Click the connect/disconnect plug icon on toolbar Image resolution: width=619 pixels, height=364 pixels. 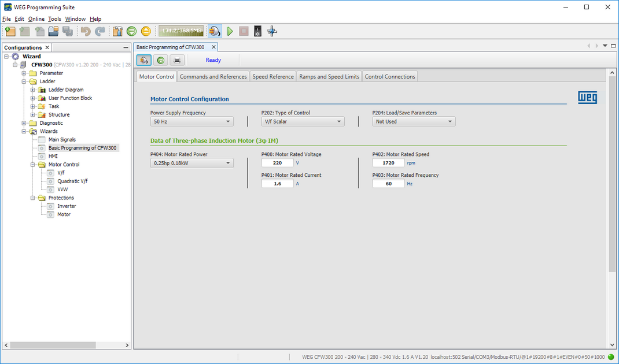(215, 31)
